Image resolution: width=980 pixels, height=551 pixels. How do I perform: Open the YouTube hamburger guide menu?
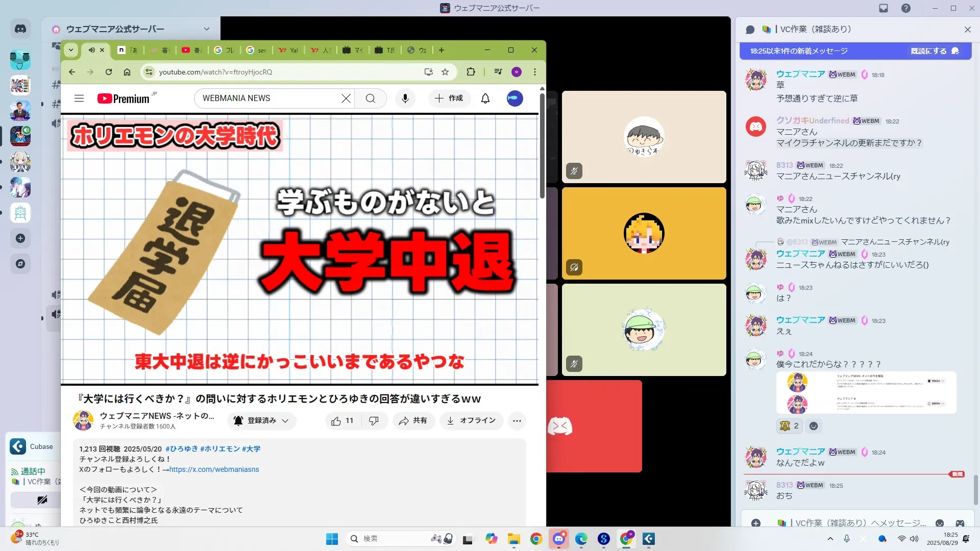pyautogui.click(x=79, y=98)
